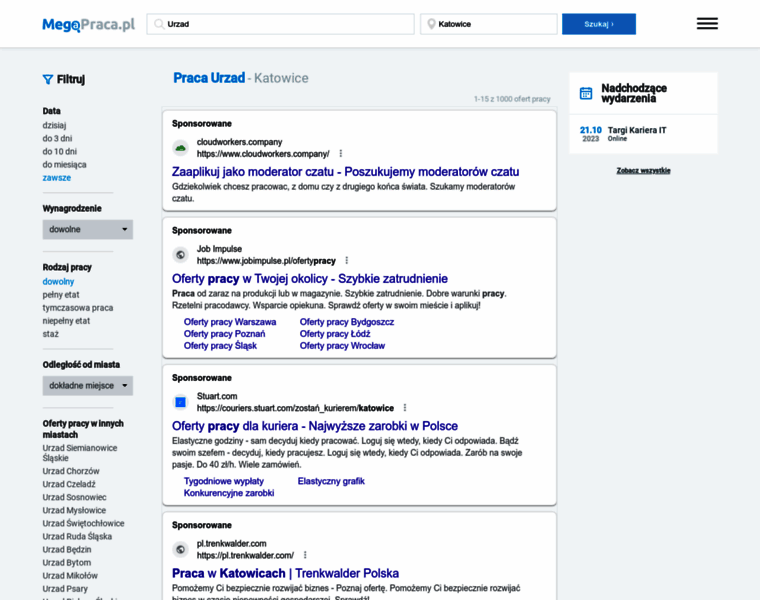Open Urzad Czeladź offers
Image resolution: width=760 pixels, height=600 pixels.
click(69, 484)
